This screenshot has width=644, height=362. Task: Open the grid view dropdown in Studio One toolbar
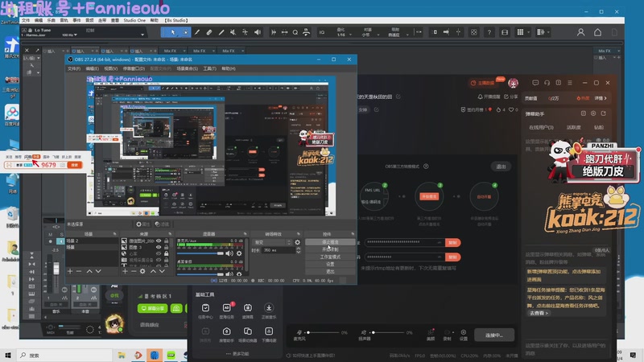[x=528, y=32]
